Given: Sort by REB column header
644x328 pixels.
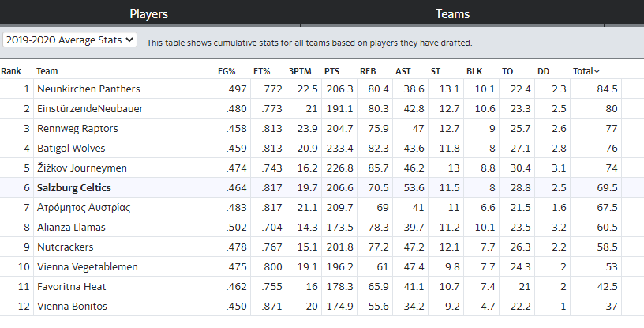Looking at the screenshot, I should pos(368,71).
